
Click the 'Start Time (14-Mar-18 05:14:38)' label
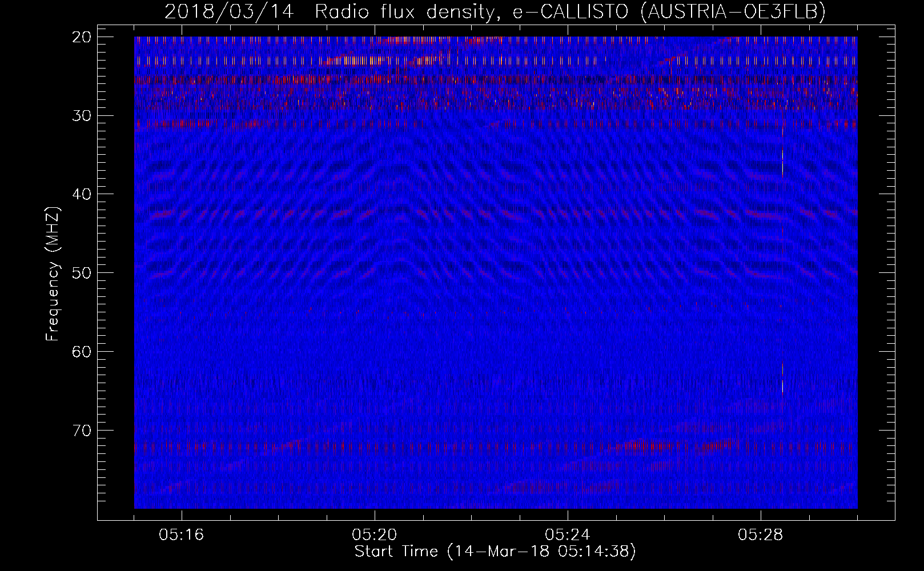click(x=495, y=552)
